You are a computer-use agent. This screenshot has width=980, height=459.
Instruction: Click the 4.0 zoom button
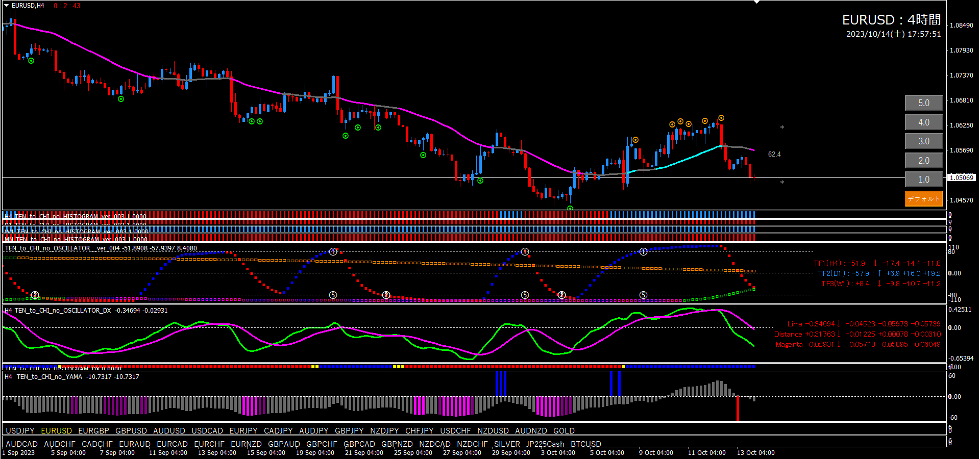coord(924,122)
